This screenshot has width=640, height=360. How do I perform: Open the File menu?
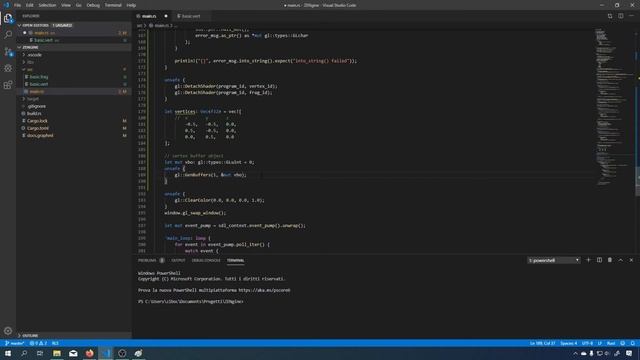(17, 5)
